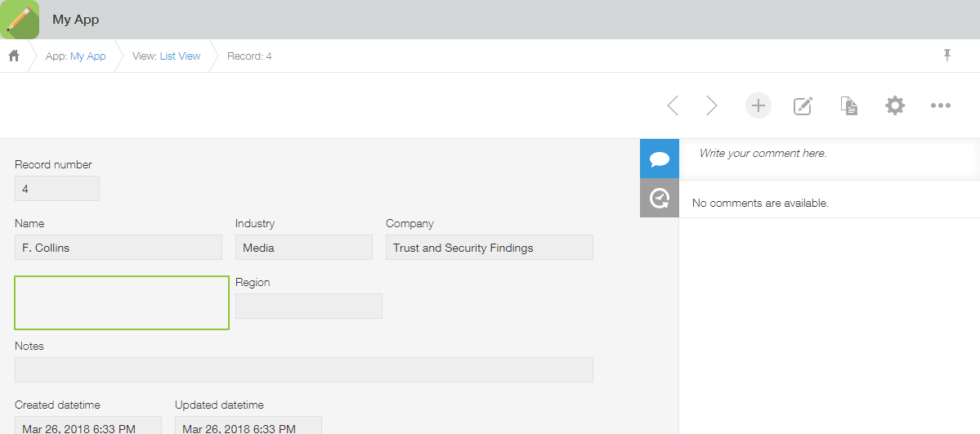Click the empty Notes field
980x434 pixels.
click(303, 369)
